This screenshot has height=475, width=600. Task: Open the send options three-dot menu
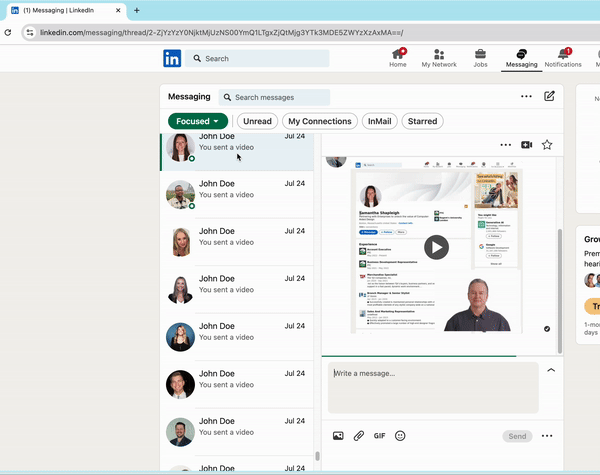(x=547, y=436)
